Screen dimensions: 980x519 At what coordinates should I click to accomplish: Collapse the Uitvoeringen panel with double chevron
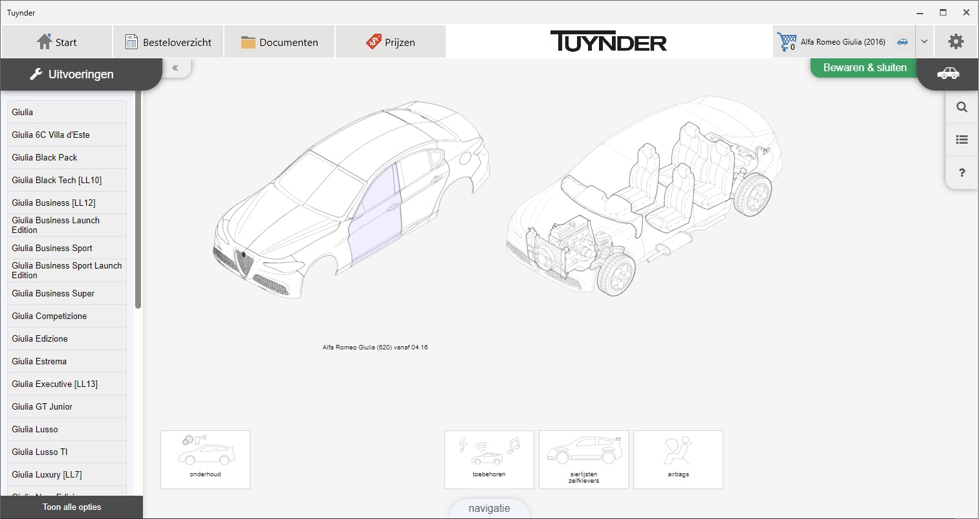click(175, 67)
